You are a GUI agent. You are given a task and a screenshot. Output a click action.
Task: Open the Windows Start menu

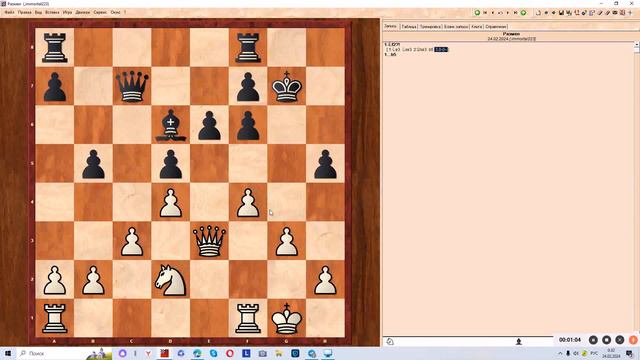8,353
